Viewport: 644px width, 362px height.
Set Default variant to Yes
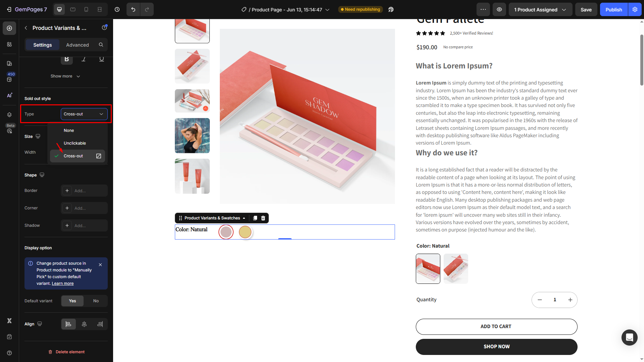[72, 301]
